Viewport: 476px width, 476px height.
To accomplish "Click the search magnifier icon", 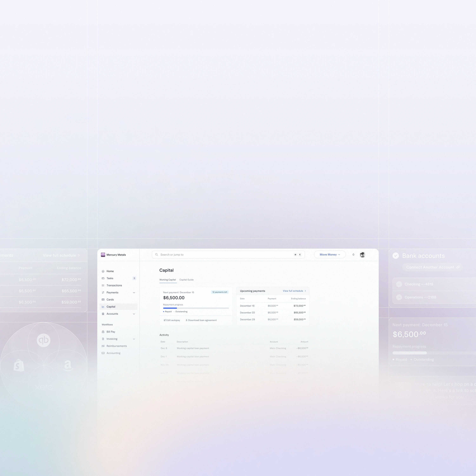I will click(x=156, y=255).
